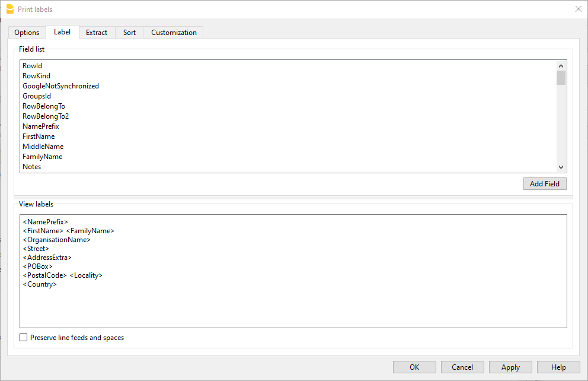588x381 pixels.
Task: Click the field list scrollbar thumb
Action: 561,78
